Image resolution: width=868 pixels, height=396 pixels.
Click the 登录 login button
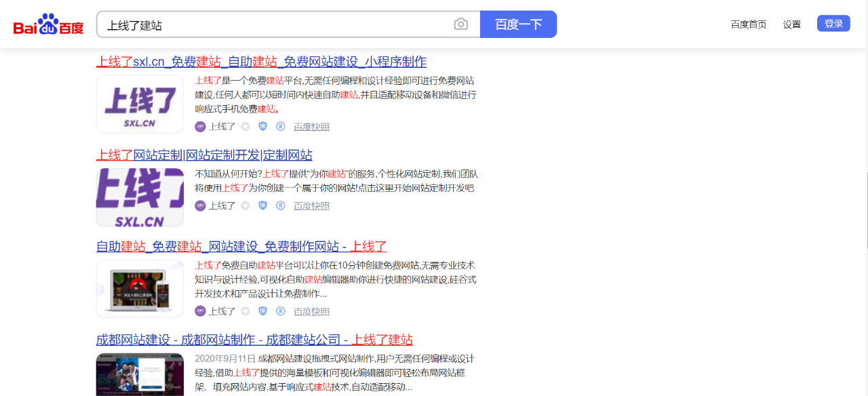click(833, 23)
